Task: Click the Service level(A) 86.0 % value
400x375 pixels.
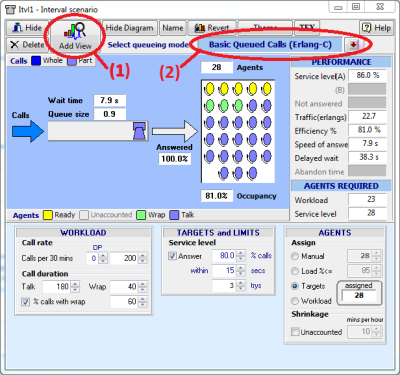Action: click(367, 76)
